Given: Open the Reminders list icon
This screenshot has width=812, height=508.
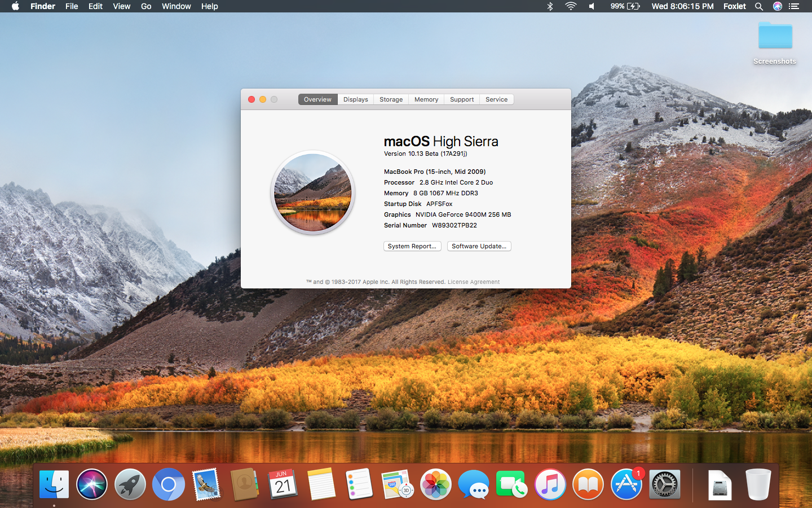Looking at the screenshot, I should 359,484.
